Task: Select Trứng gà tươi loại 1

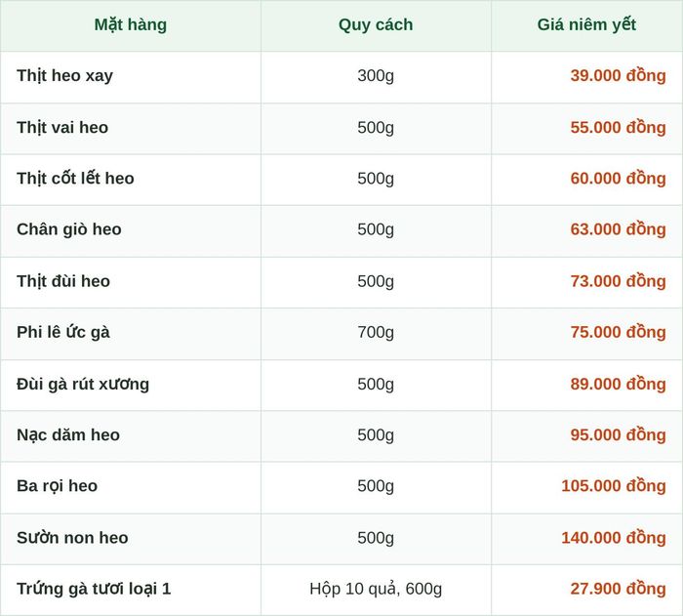Action: point(94,589)
